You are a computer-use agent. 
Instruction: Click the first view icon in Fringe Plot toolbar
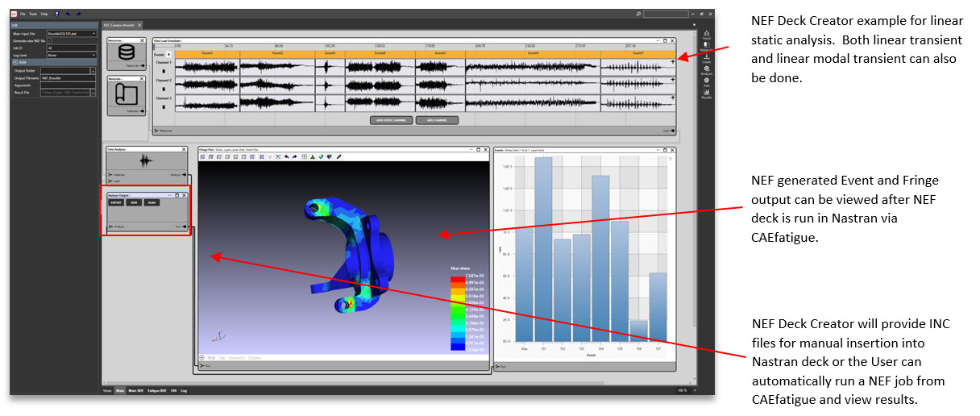201,156
